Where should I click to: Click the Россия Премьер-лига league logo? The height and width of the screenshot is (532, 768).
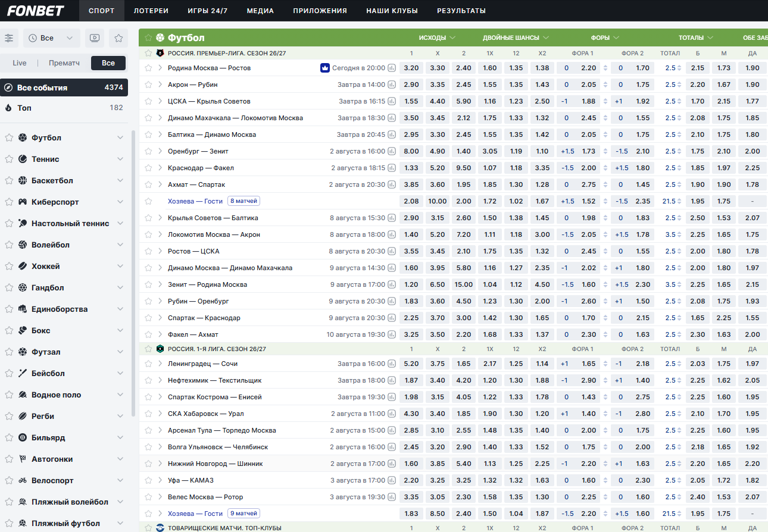160,53
